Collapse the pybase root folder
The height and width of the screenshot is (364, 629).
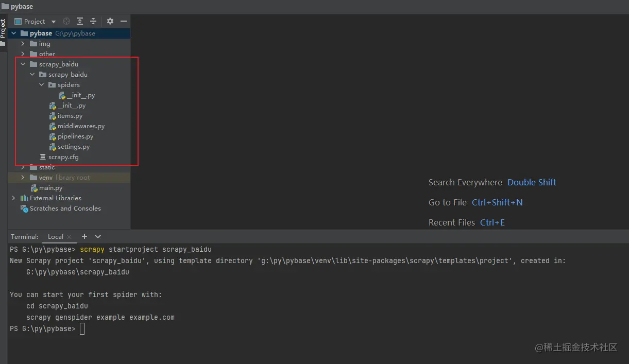coord(13,33)
